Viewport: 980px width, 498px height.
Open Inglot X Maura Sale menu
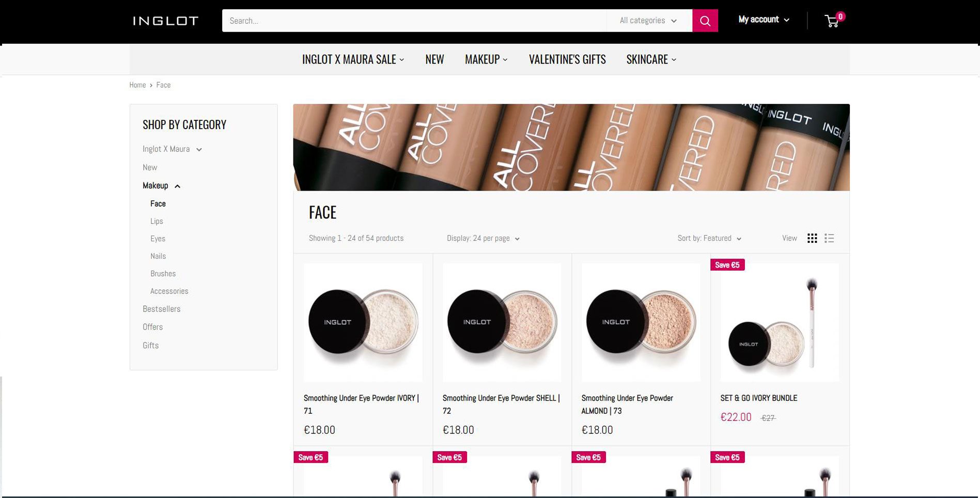pos(353,59)
